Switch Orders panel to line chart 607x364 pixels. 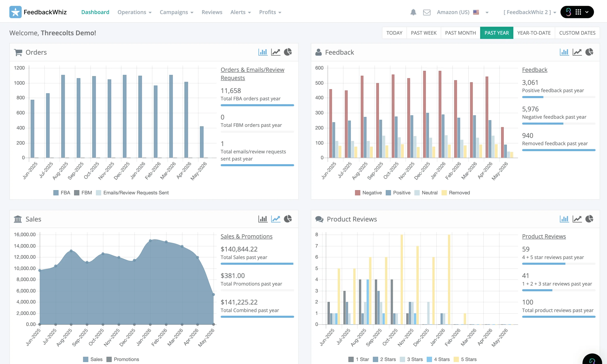(x=276, y=52)
